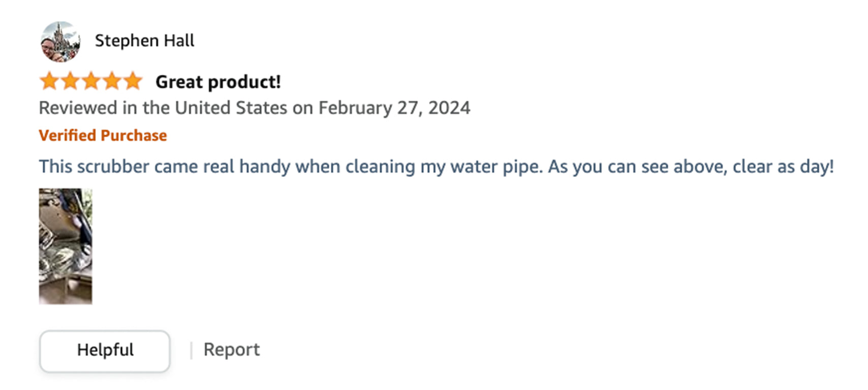
Task: Click the first orange rating star
Action: (x=49, y=81)
